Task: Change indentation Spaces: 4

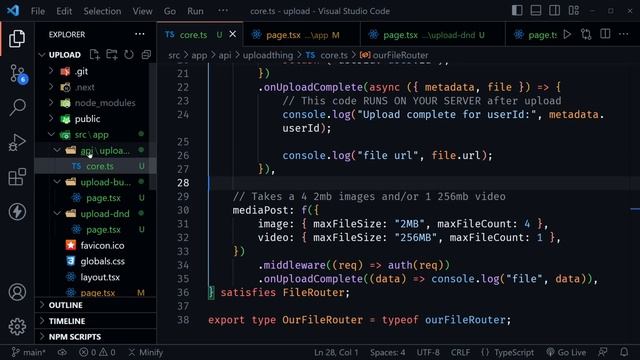Action: click(x=387, y=352)
